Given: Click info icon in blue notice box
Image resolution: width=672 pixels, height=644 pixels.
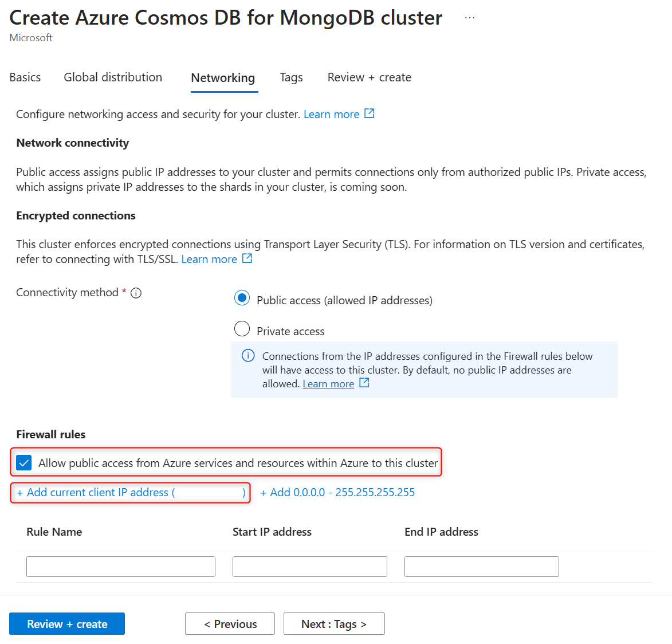Looking at the screenshot, I should pyautogui.click(x=248, y=356).
